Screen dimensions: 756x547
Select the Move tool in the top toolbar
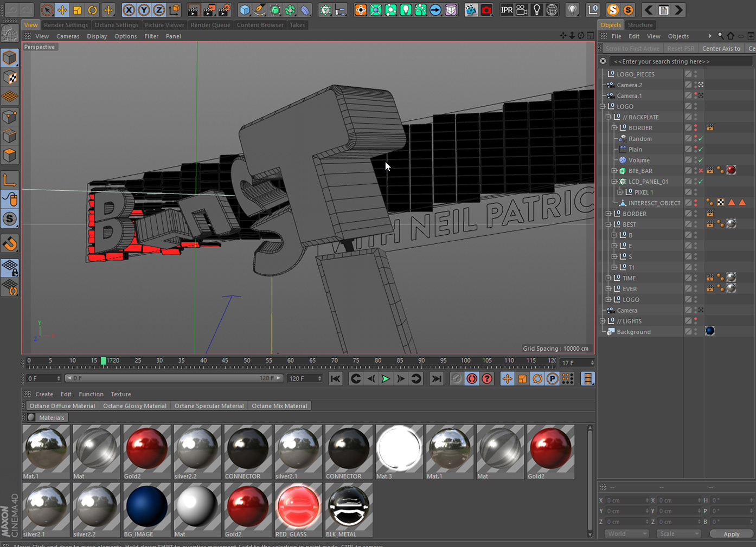[x=62, y=10]
